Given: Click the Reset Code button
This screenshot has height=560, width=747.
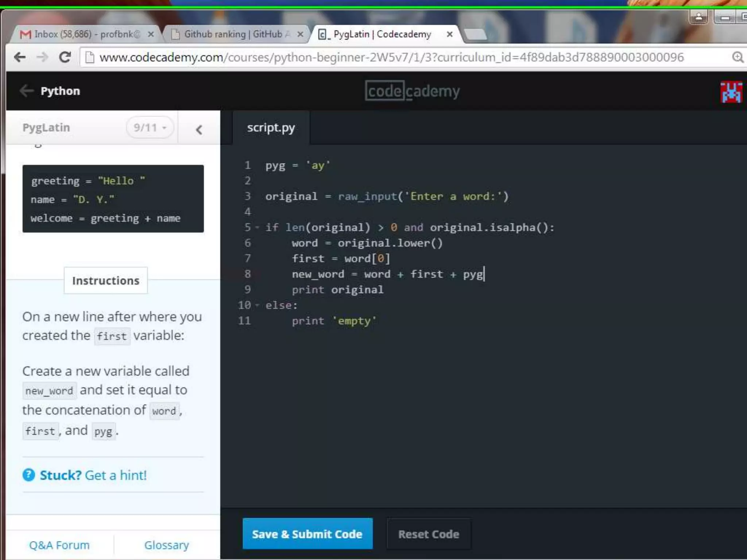Looking at the screenshot, I should point(429,534).
